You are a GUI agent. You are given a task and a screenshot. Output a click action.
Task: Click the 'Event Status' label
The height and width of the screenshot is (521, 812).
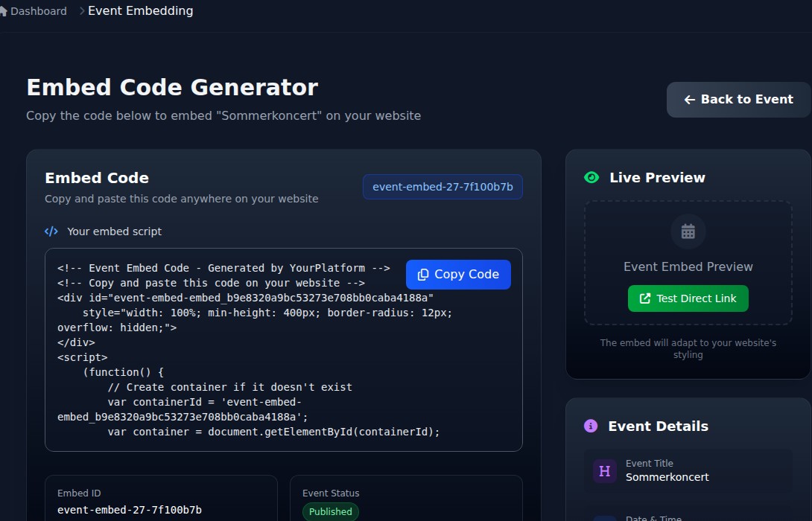point(331,493)
